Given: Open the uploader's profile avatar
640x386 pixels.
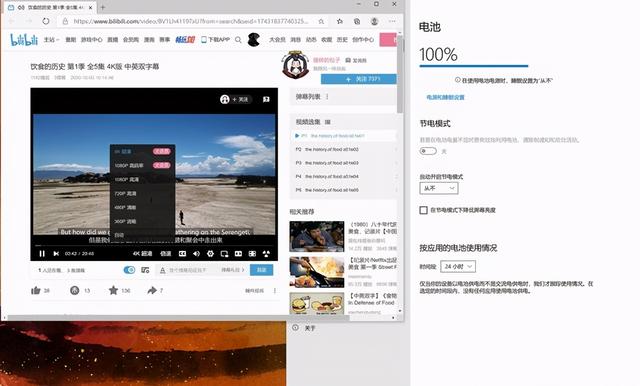Looking at the screenshot, I should pyautogui.click(x=296, y=64).
